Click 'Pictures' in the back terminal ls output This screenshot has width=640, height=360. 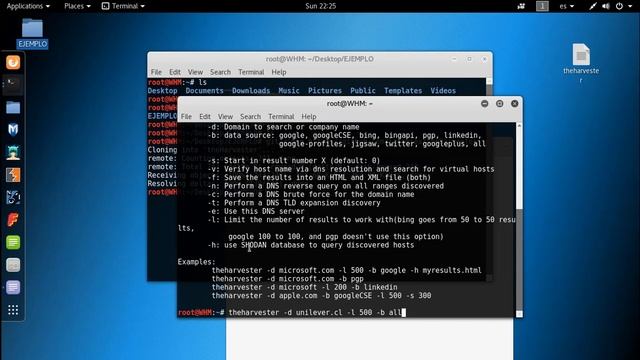tap(325, 91)
